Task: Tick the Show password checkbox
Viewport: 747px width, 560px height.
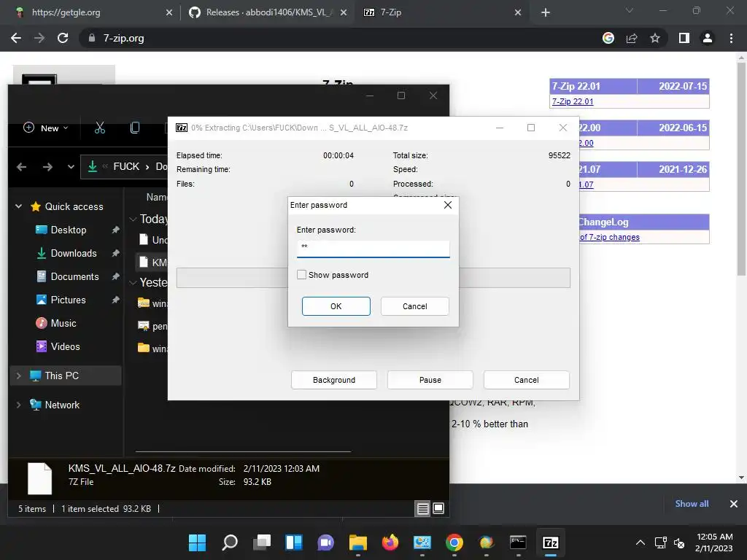Action: click(x=301, y=275)
